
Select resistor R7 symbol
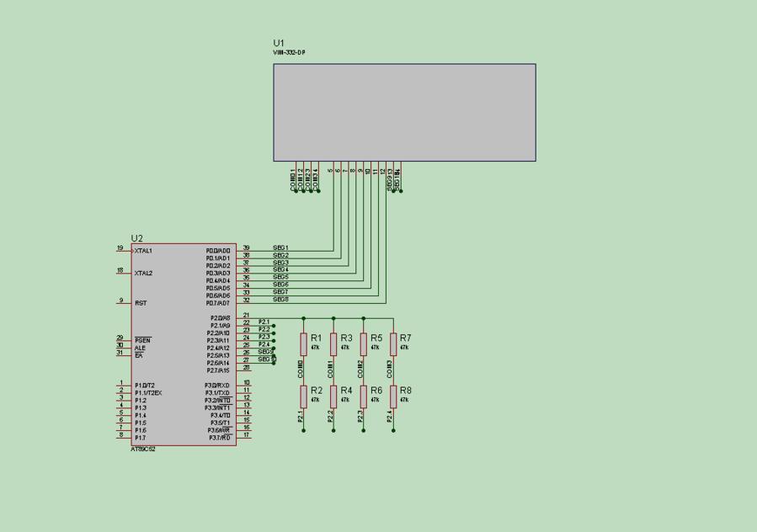[x=392, y=343]
